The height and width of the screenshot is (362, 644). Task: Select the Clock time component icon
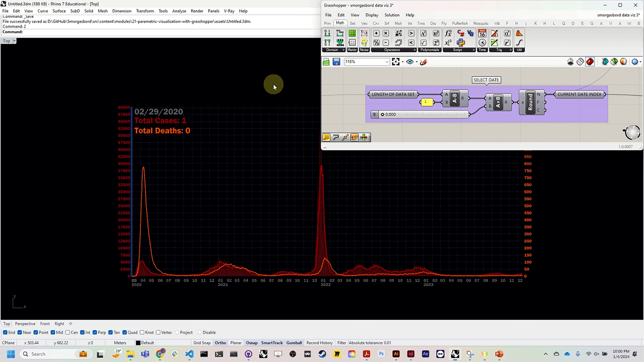tap(482, 43)
